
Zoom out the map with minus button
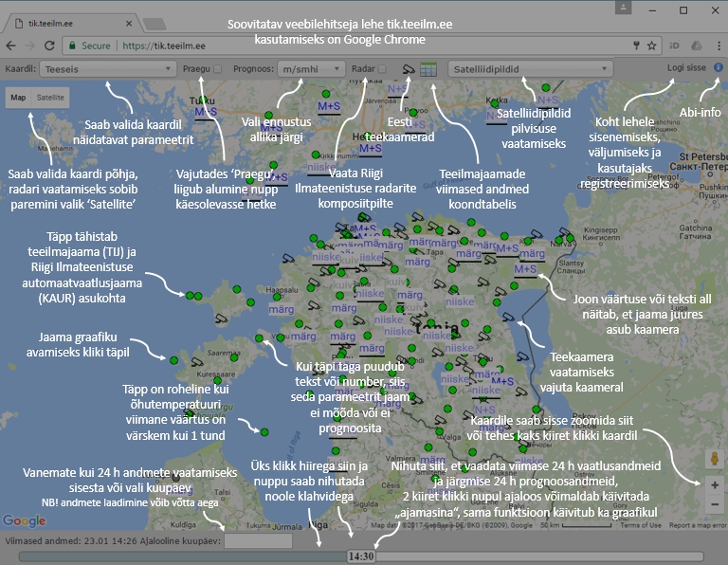click(714, 504)
